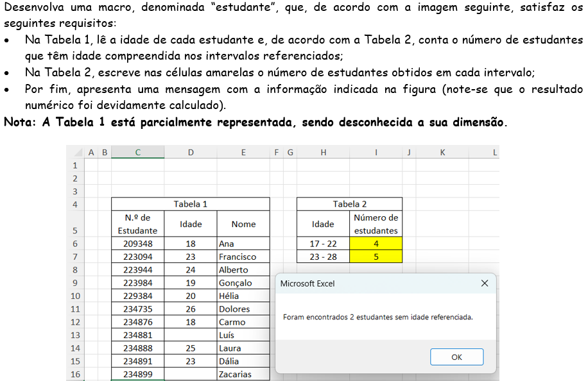Click the empty age cell for Zacarias
Screen dimensions: 588x381
pos(191,374)
